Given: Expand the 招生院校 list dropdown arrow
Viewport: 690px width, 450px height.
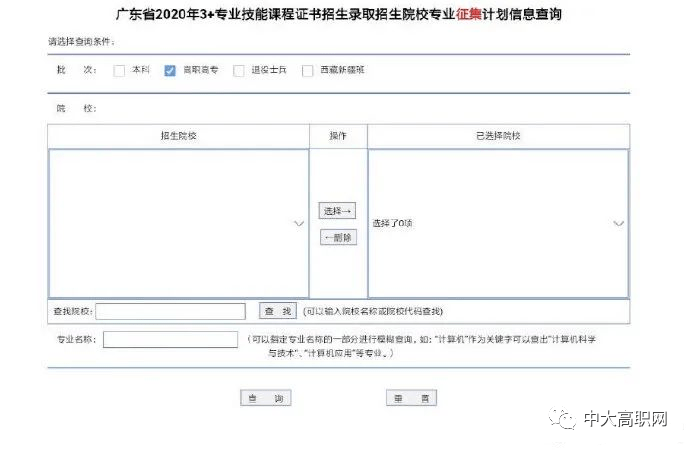Looking at the screenshot, I should tap(299, 223).
